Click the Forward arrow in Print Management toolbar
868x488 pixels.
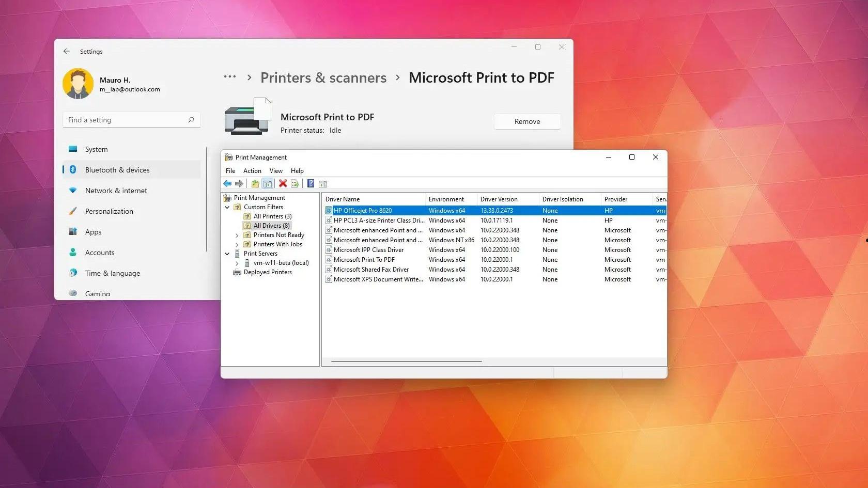coord(239,183)
